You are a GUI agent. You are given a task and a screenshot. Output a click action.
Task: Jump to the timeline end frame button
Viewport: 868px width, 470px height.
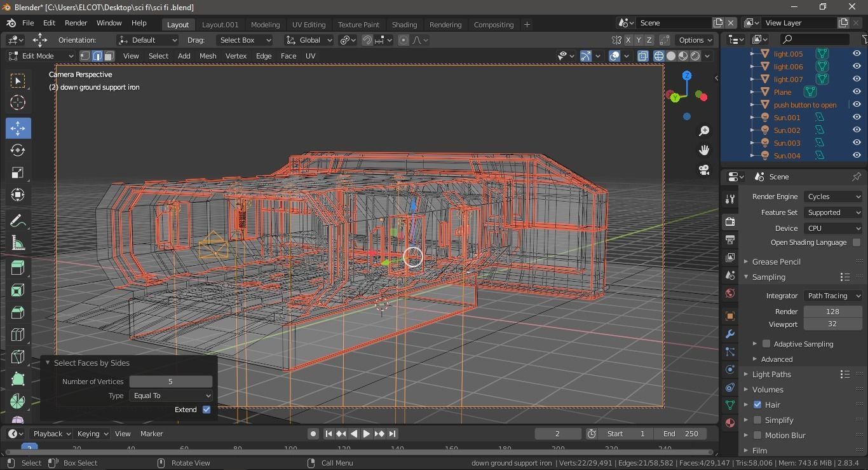click(x=392, y=434)
